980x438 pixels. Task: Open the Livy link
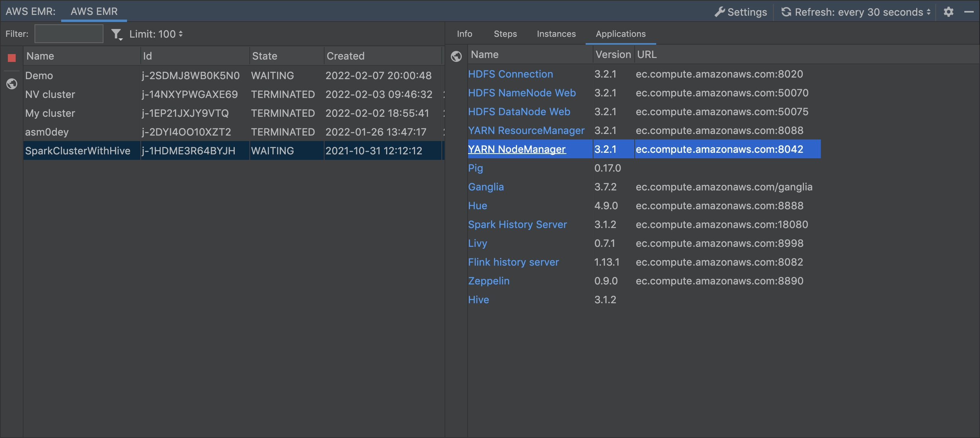477,243
